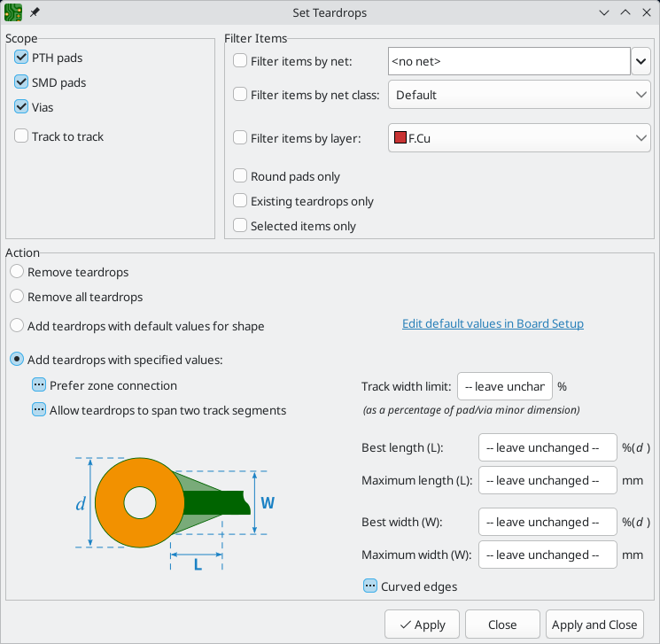This screenshot has width=660, height=644.
Task: Open Edit default values in Board Setup link
Action: (493, 323)
